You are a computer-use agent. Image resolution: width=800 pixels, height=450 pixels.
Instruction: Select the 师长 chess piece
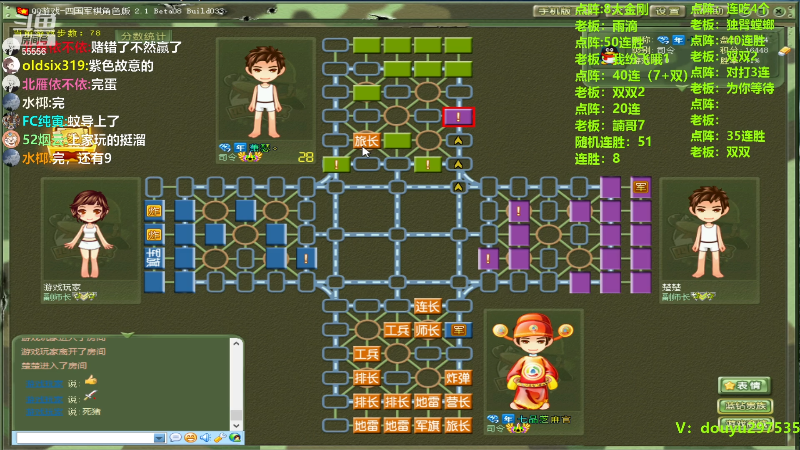pos(427,330)
